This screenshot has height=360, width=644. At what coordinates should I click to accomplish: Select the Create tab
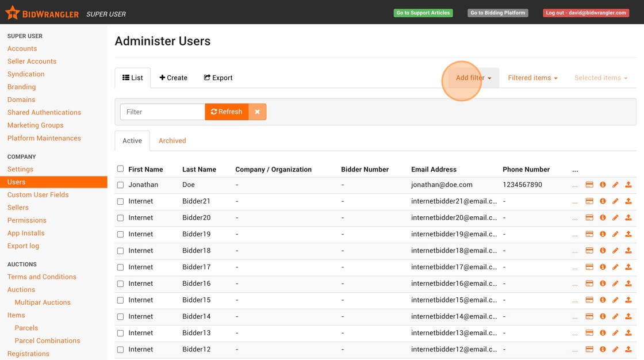point(174,78)
